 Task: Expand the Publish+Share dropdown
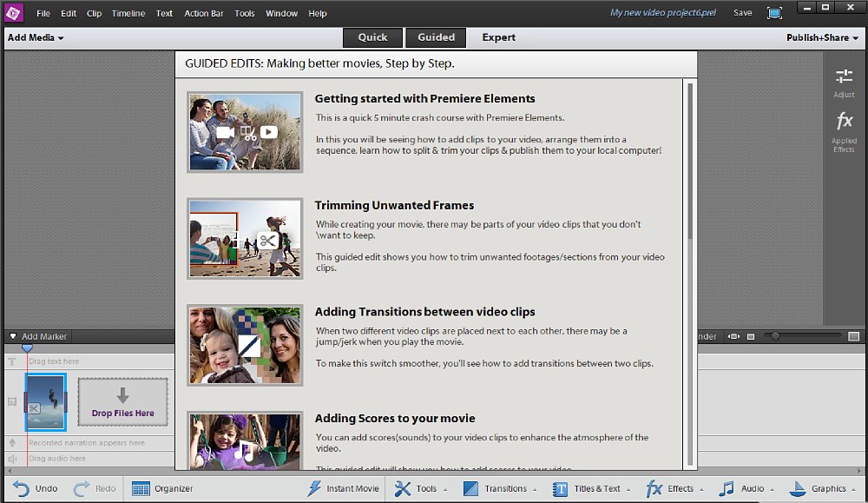click(822, 37)
